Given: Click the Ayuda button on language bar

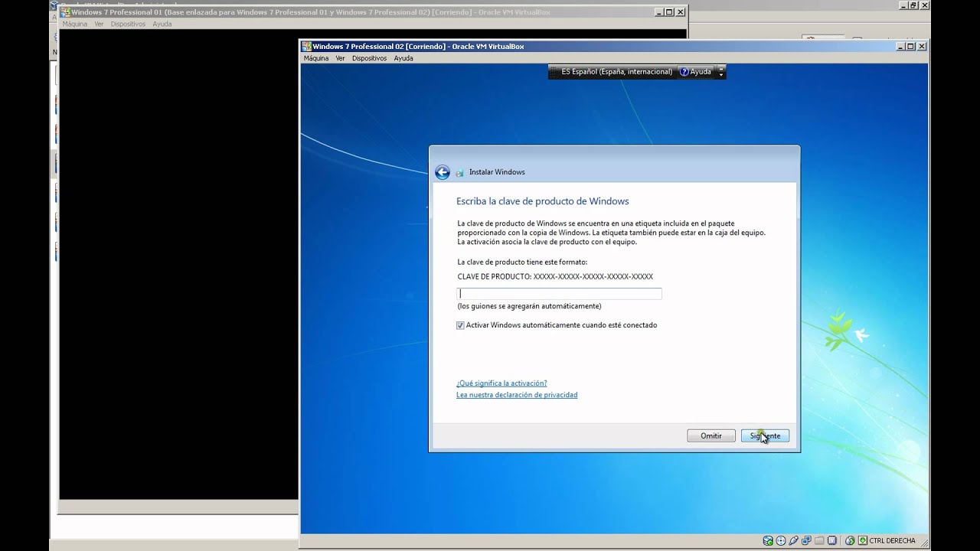Looking at the screenshot, I should 695,72.
